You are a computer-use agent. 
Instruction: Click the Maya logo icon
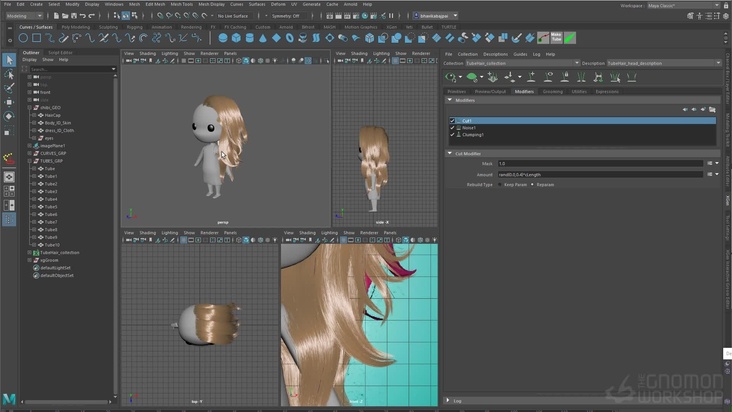9,400
